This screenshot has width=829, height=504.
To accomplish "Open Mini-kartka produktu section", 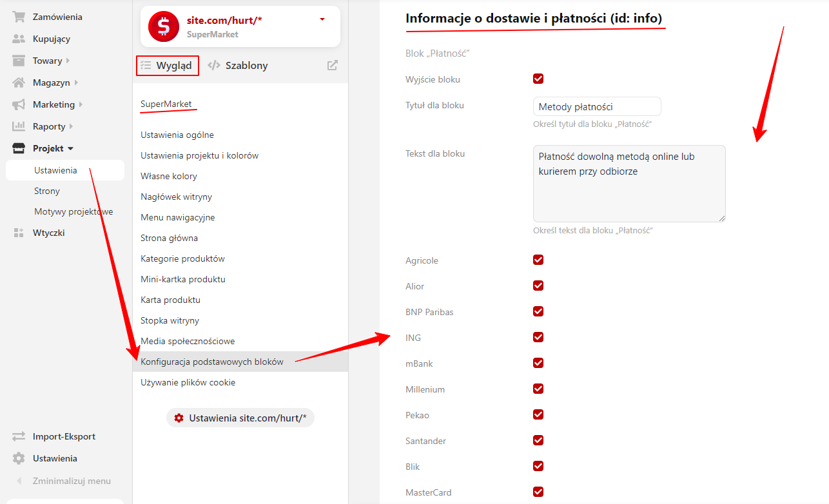I will point(183,279).
